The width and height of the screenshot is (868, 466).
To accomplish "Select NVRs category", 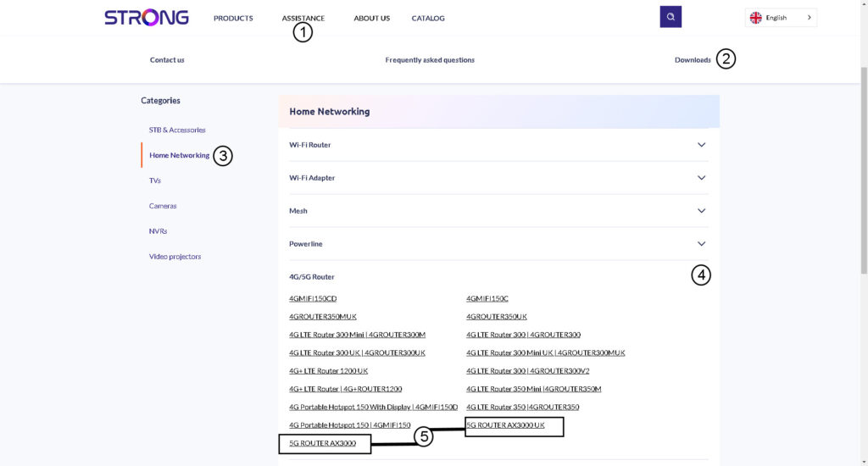I will 158,231.
